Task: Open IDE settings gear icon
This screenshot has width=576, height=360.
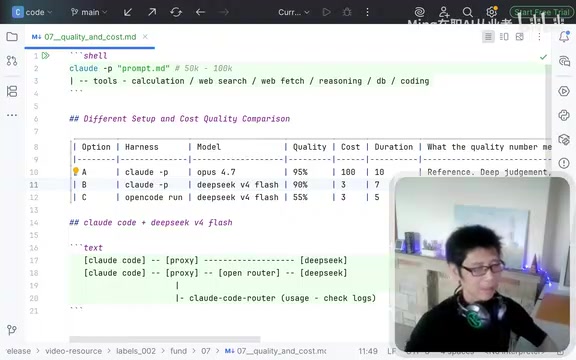Action: pos(492,12)
